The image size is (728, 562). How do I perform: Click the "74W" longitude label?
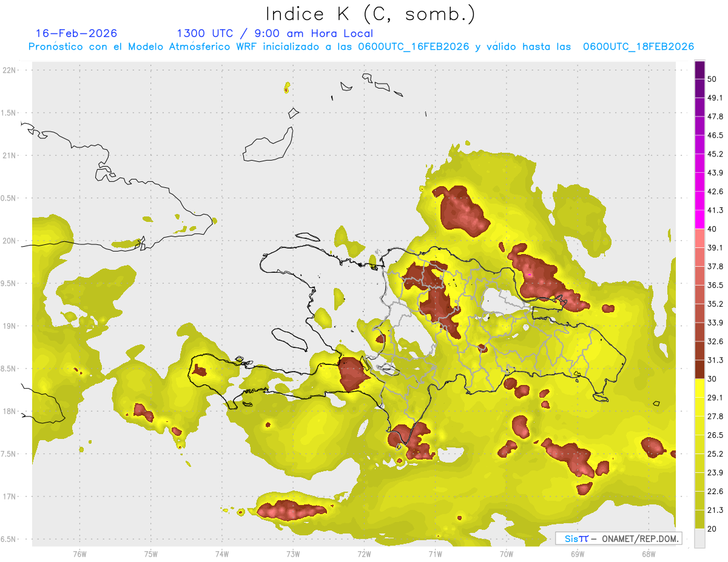[x=222, y=554]
